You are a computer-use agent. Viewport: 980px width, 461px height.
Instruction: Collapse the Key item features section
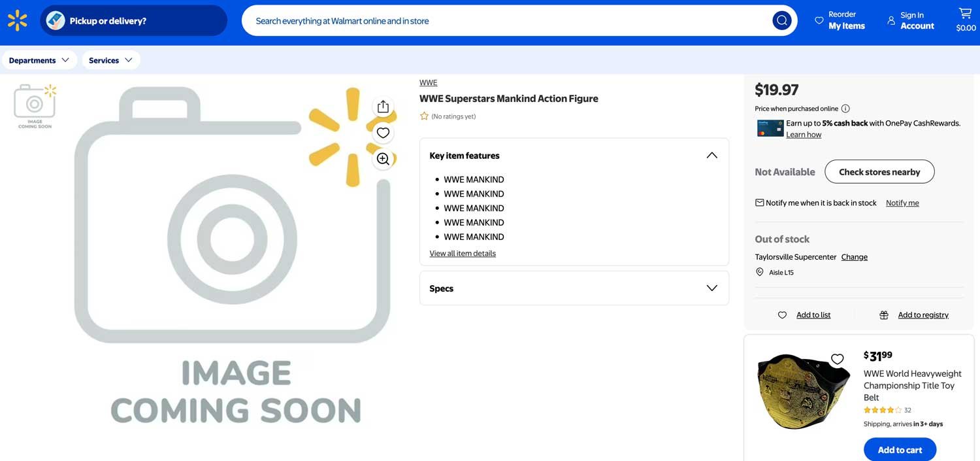pyautogui.click(x=711, y=156)
